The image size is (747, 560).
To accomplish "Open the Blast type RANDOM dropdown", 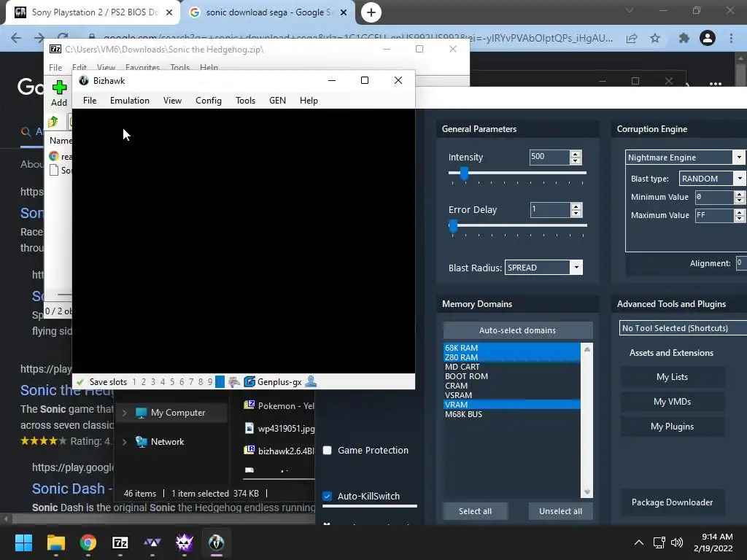I will [740, 179].
